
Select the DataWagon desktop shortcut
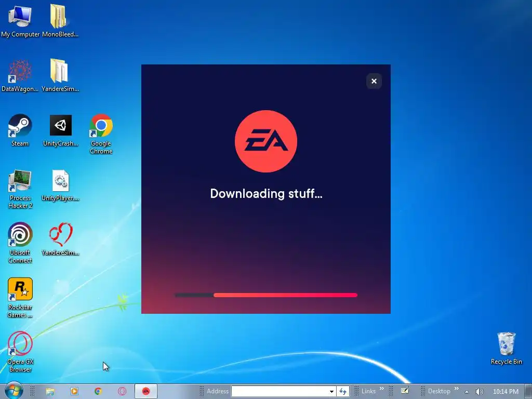tap(20, 75)
